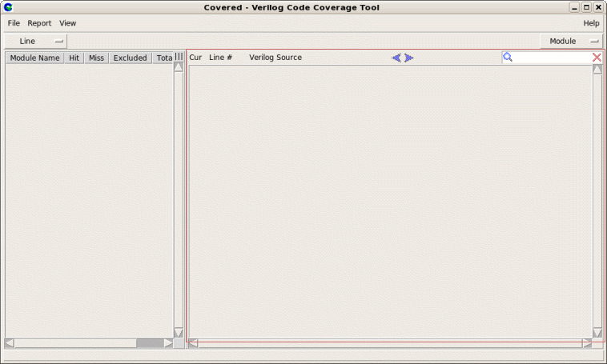Open the Module view type dropdown
Screen dimensions: 607x364
[571, 41]
